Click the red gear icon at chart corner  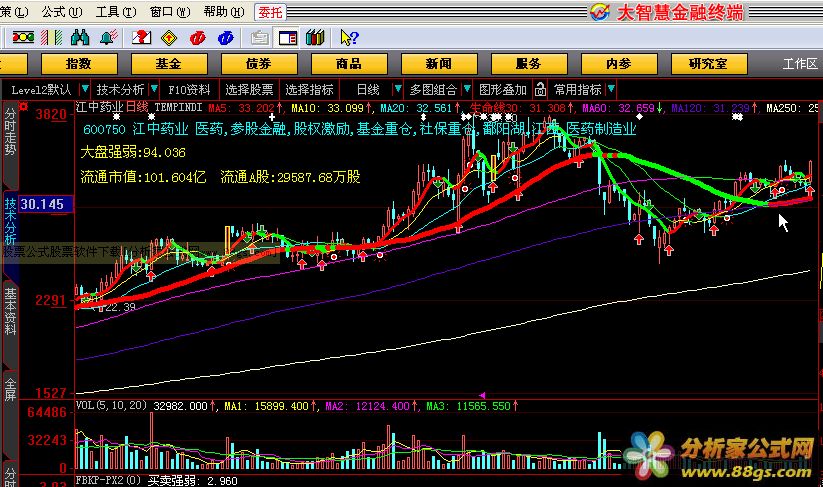point(23,107)
